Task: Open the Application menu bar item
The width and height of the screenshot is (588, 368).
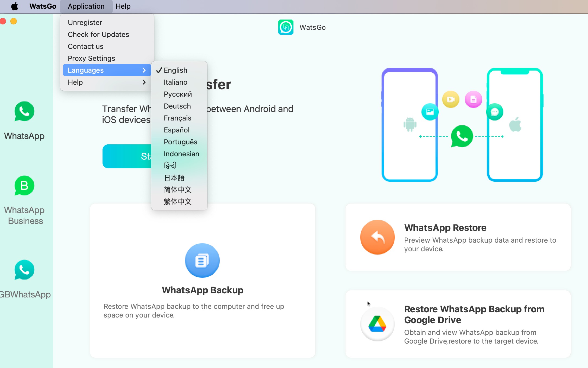Action: pyautogui.click(x=86, y=6)
